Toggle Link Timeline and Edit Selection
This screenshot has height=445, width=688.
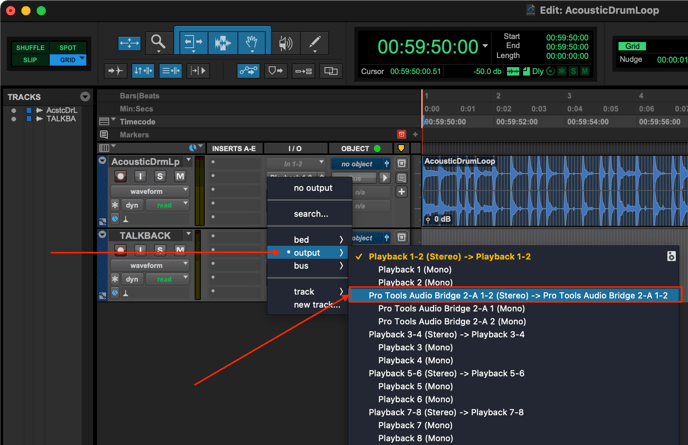143,71
